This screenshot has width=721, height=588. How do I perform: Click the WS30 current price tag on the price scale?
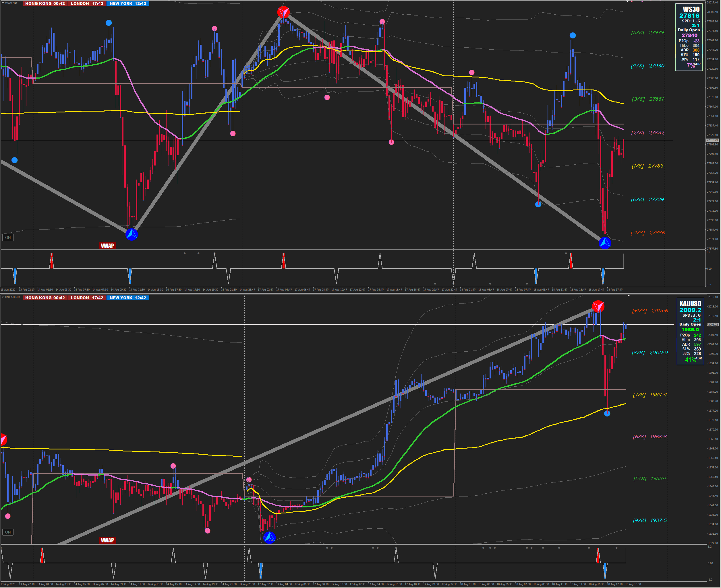[x=712, y=140]
